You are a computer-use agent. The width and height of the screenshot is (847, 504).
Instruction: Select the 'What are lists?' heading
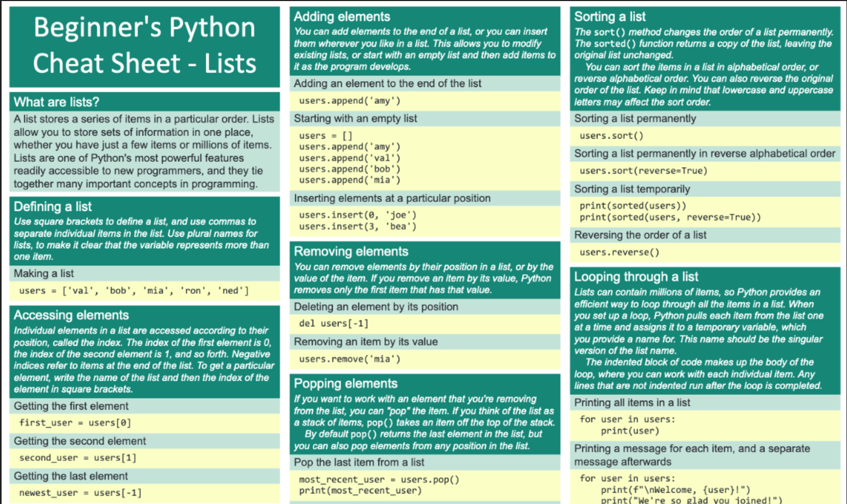[x=56, y=102]
